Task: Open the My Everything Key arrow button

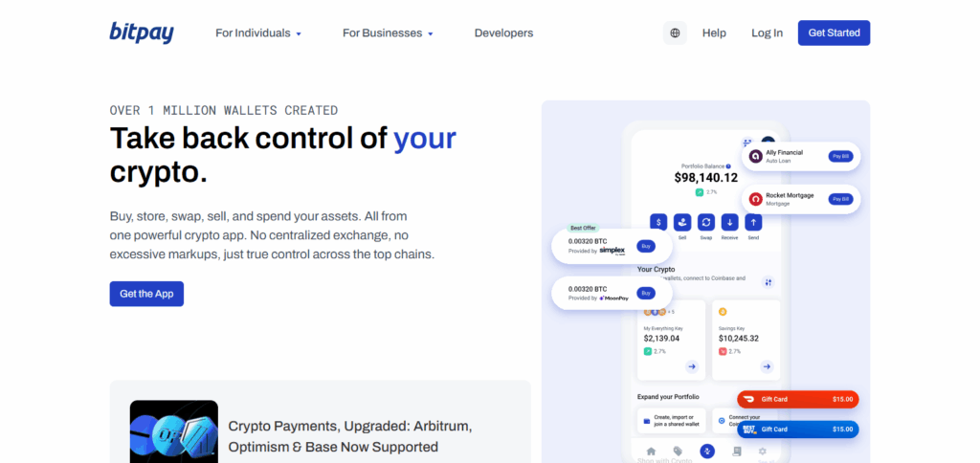Action: coord(692,366)
